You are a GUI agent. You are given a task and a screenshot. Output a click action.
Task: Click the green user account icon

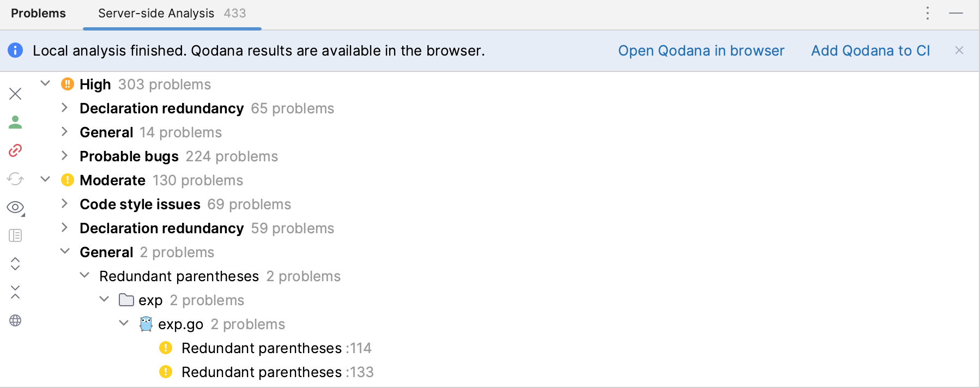15,122
